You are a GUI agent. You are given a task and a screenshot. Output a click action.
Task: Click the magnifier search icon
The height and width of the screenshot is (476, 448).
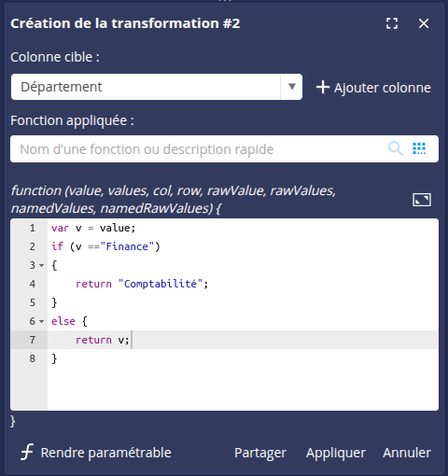pyautogui.click(x=396, y=148)
